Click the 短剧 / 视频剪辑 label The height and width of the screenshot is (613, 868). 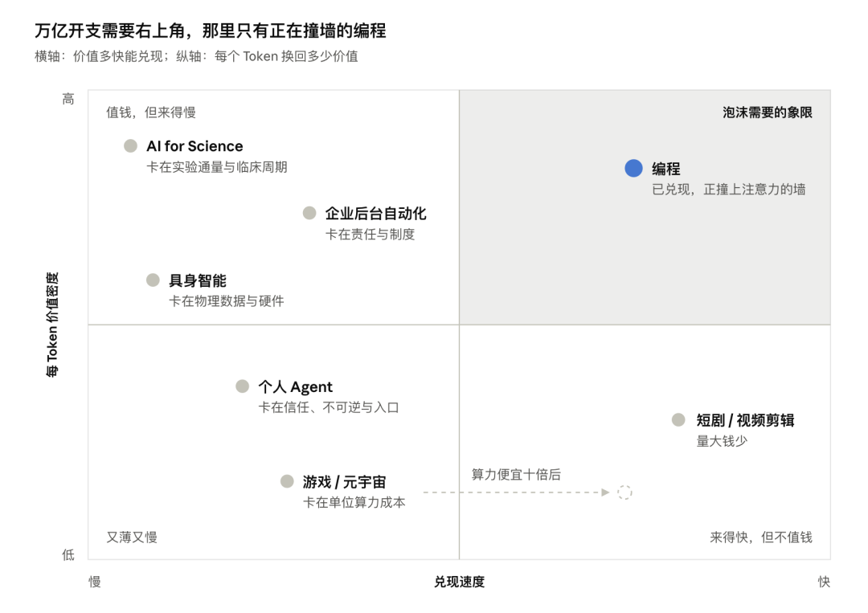click(x=745, y=420)
